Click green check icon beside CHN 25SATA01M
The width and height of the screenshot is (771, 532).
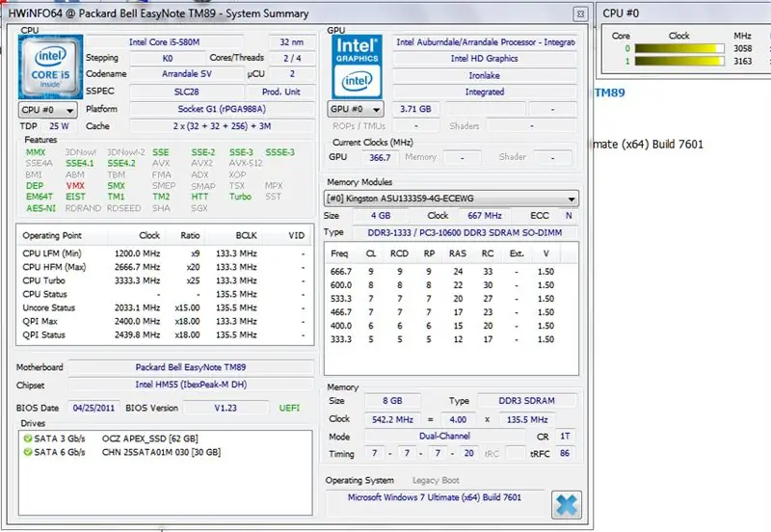coord(28,452)
